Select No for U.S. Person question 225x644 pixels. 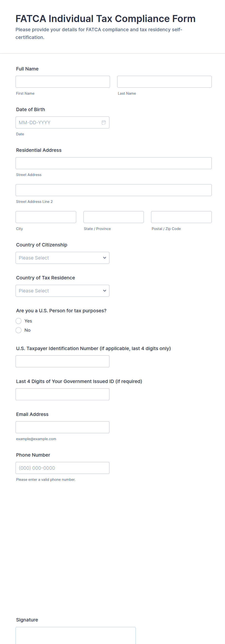18,330
